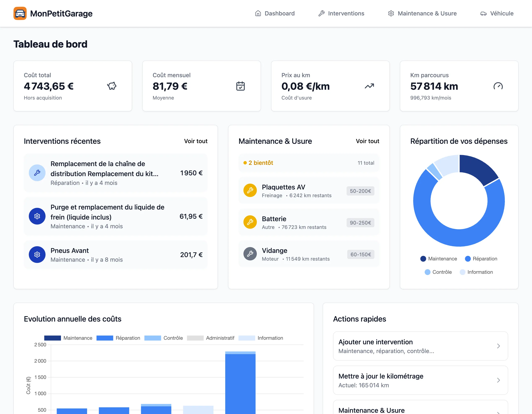Open the Interventions nav item

click(x=341, y=13)
